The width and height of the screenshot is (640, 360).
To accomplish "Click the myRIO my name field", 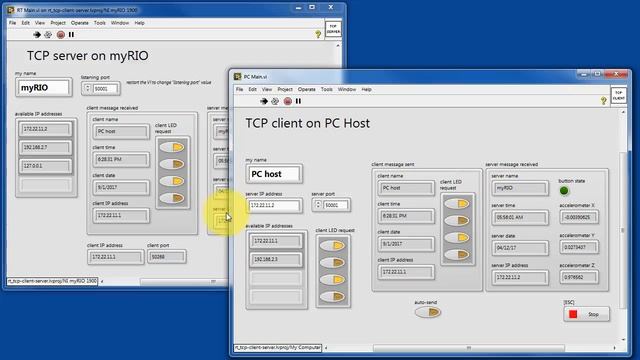I will (x=43, y=88).
